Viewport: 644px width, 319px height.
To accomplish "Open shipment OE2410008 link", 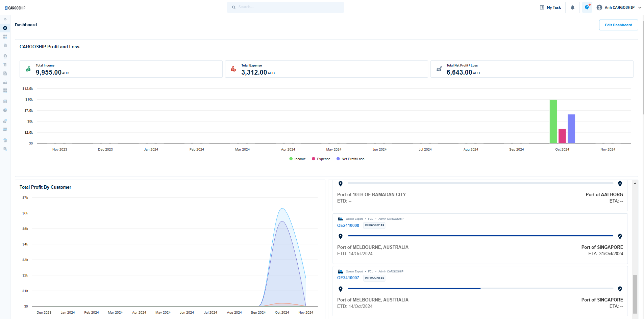I will pyautogui.click(x=348, y=225).
